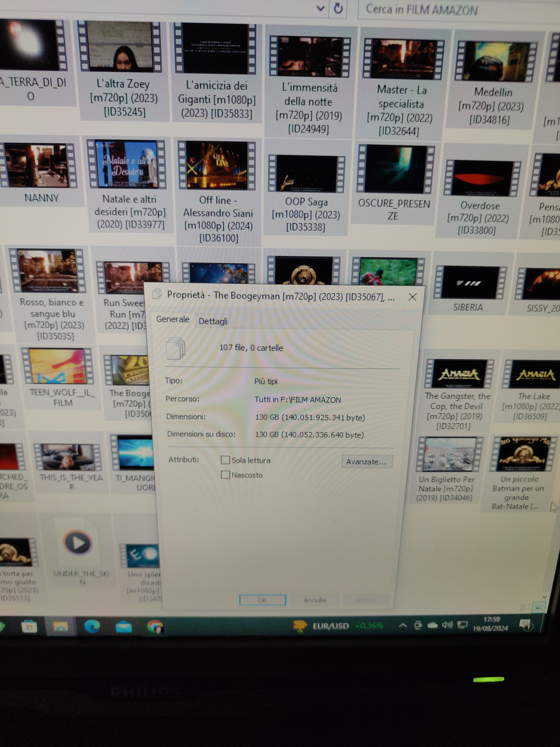Image resolution: width=560 pixels, height=747 pixels.
Task: Open File Explorer from the taskbar
Action: [x=60, y=626]
